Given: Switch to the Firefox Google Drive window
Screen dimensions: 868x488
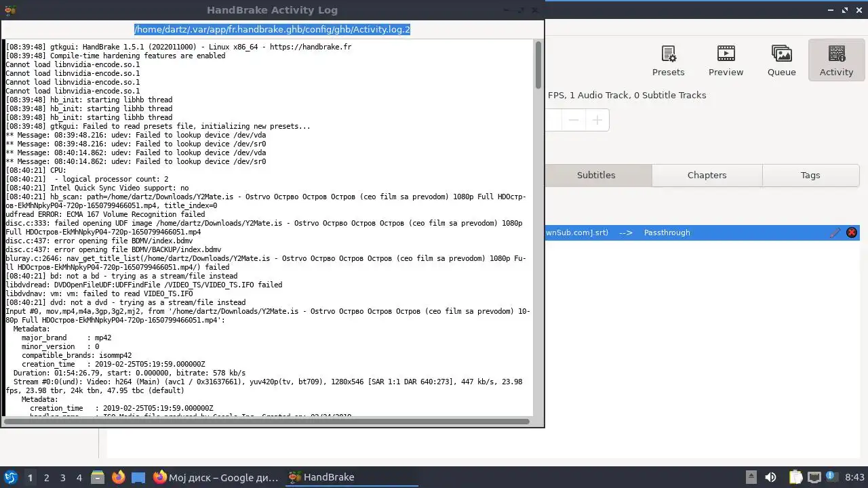Looking at the screenshot, I should point(216,477).
